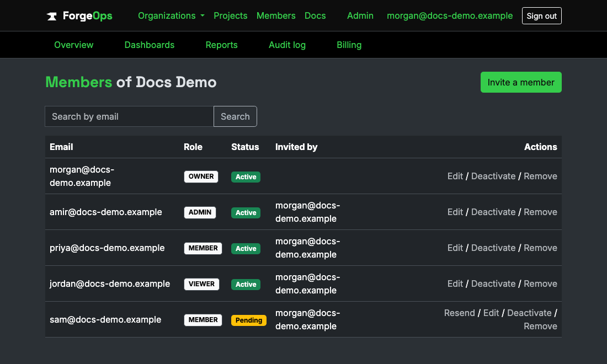This screenshot has height=364, width=607.
Task: Open the Docs navigation link
Action: click(315, 16)
